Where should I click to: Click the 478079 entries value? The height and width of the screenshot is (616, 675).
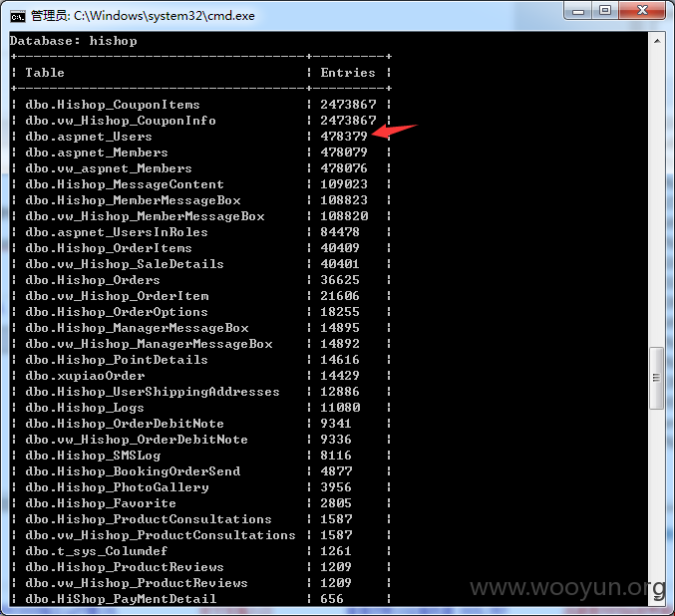point(344,153)
